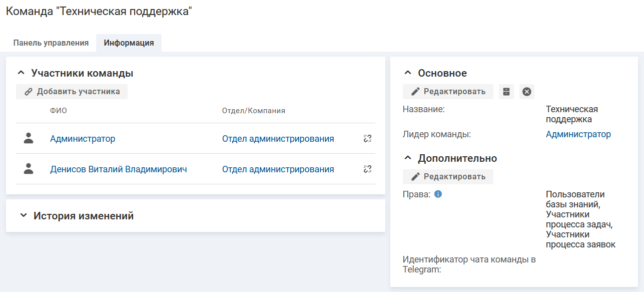Click the chain icon on Добавить участника
Screen dimensions: 644x292
coord(29,92)
